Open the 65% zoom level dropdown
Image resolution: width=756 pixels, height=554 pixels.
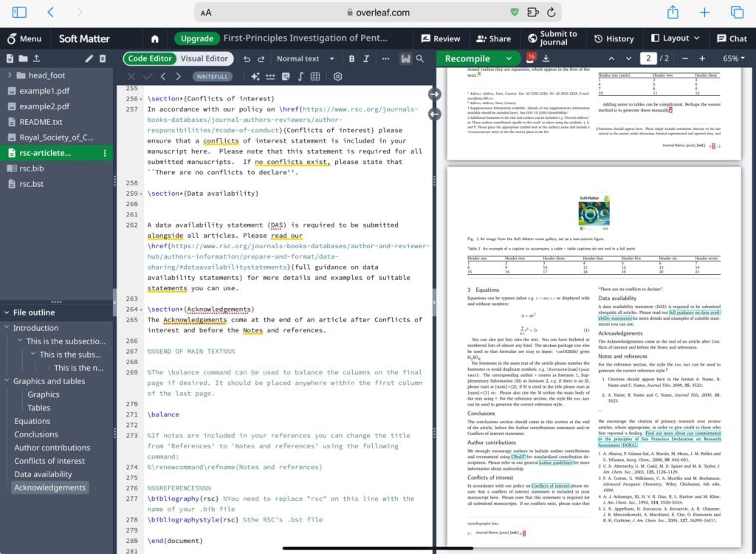pos(734,58)
